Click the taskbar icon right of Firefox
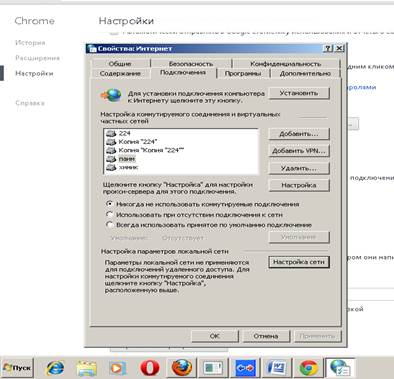 [x=213, y=368]
